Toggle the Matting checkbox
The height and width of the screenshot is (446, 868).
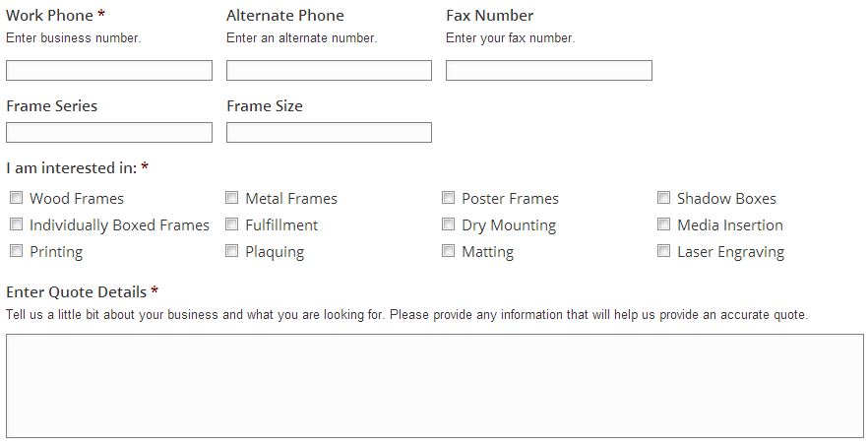point(449,251)
